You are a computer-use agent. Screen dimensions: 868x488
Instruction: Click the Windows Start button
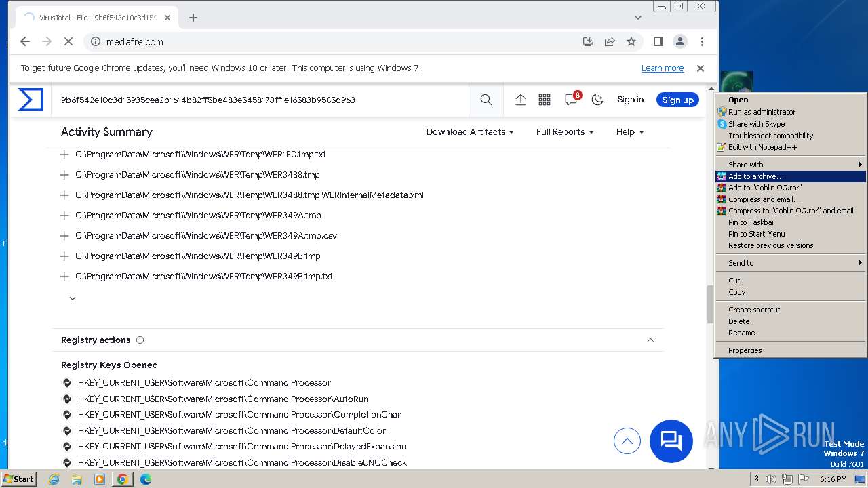(18, 479)
